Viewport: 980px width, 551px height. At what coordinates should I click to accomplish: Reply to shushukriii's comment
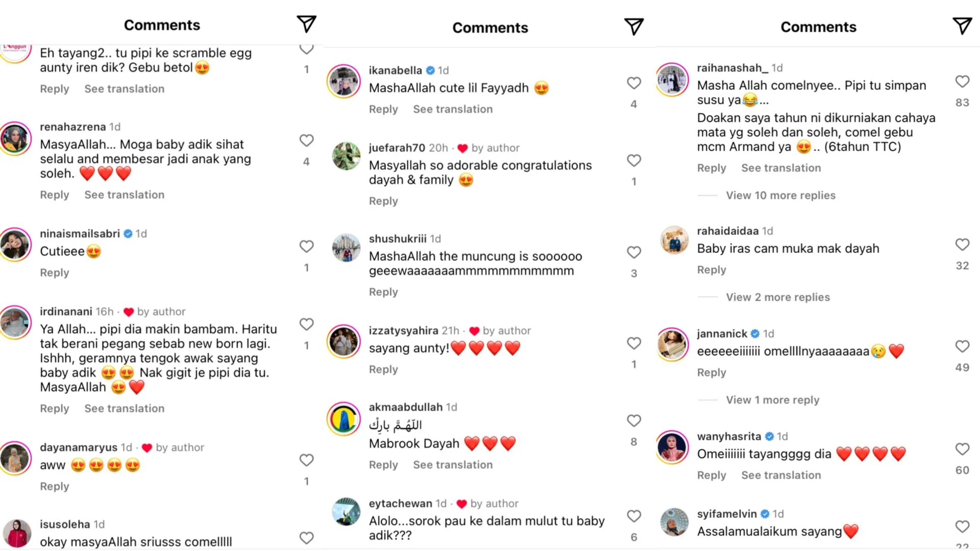coord(383,292)
